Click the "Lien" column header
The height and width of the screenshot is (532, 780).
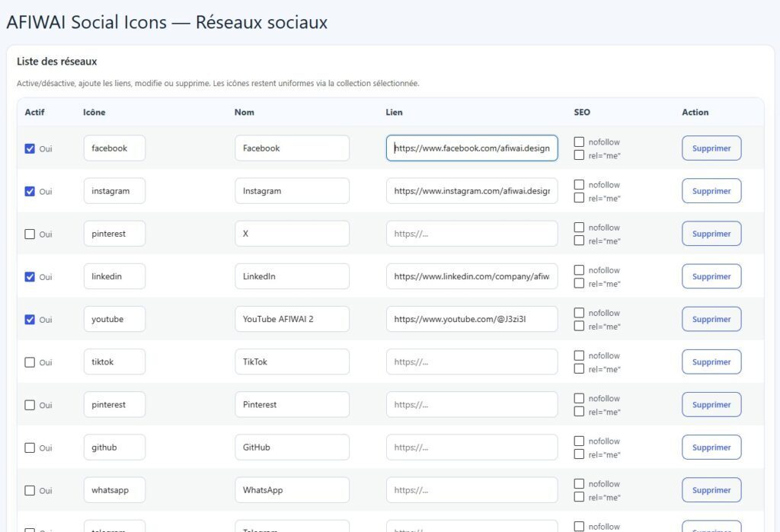pyautogui.click(x=394, y=113)
